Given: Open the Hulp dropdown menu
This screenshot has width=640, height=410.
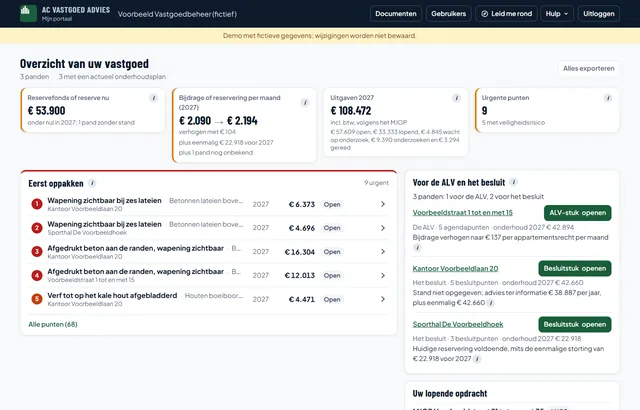Looking at the screenshot, I should click(556, 13).
